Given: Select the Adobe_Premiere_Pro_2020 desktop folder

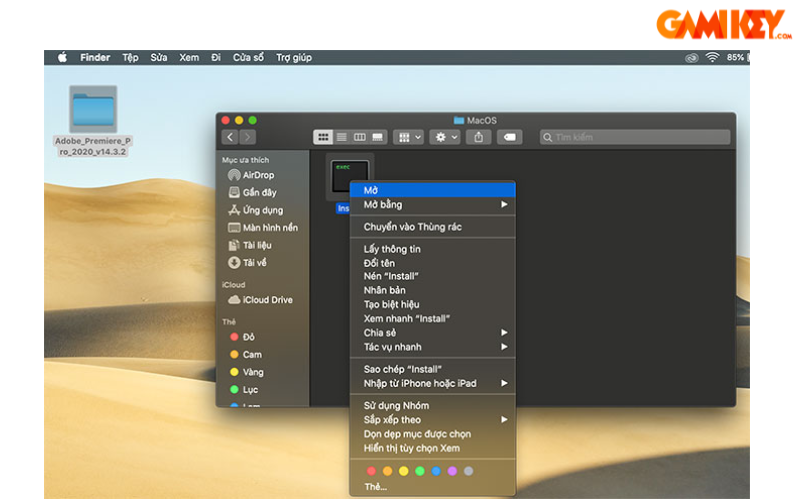Looking at the screenshot, I should pyautogui.click(x=93, y=121).
